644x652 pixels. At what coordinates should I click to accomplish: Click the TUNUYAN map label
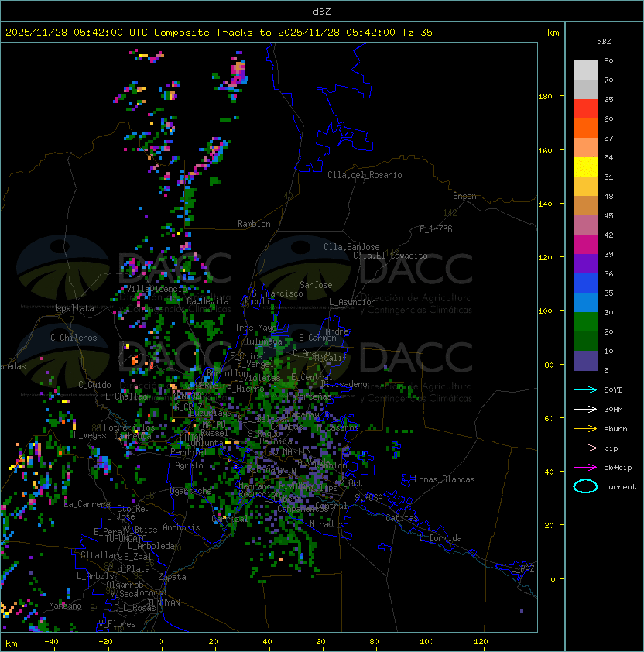[x=164, y=603]
